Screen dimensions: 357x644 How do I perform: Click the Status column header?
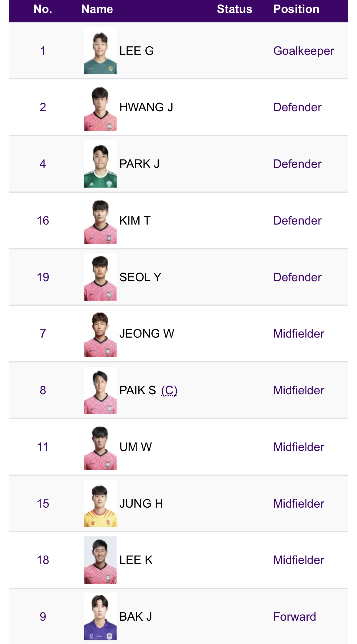click(x=234, y=9)
